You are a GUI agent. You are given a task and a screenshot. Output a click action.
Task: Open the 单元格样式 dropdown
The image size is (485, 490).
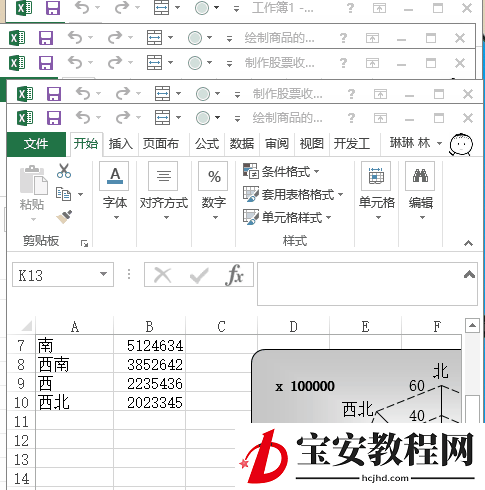(x=287, y=217)
